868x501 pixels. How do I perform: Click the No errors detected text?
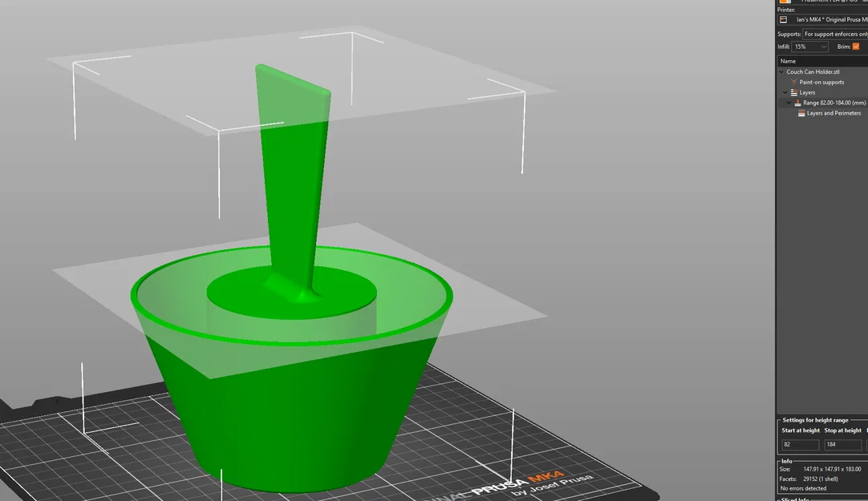click(803, 488)
